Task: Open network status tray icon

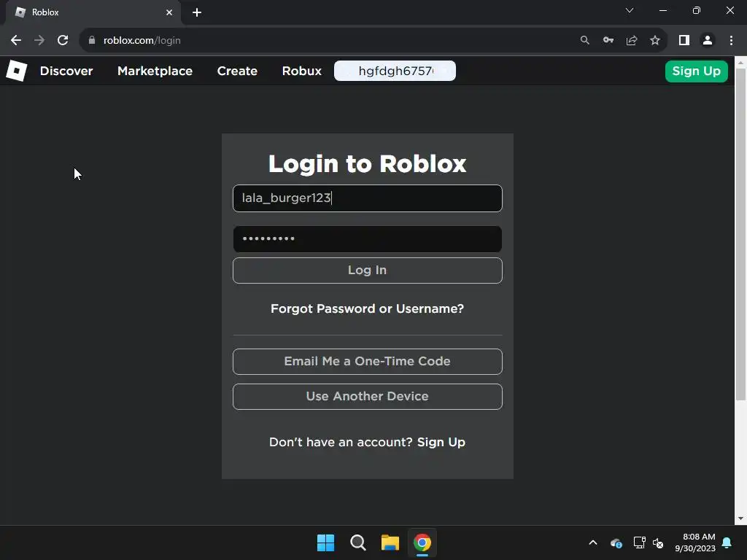Action: click(x=639, y=542)
